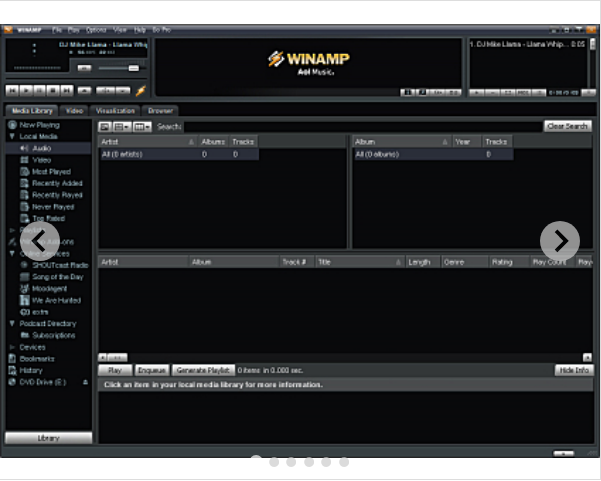The width and height of the screenshot is (601, 481).
Task: Expand the Devices tree node
Action: point(12,347)
